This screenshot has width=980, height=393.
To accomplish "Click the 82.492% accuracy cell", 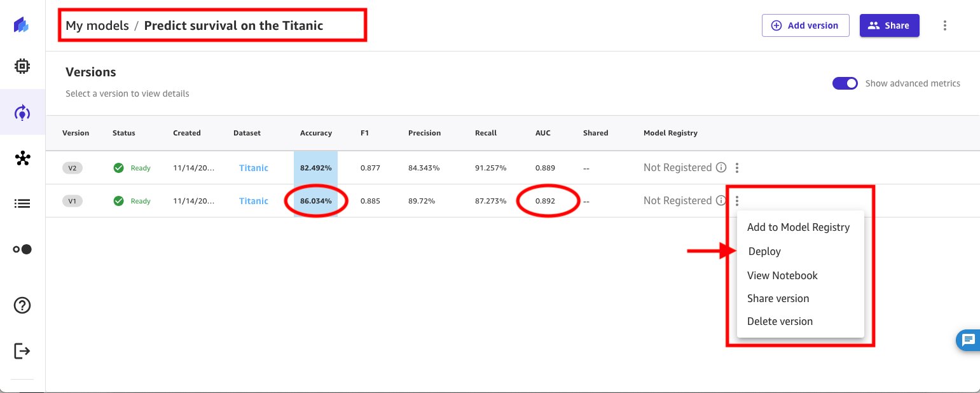I will pyautogui.click(x=316, y=168).
